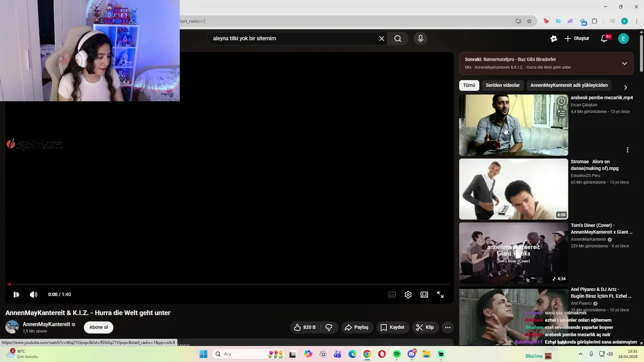Click the sparkle icon beside Oluştur

[553, 39]
